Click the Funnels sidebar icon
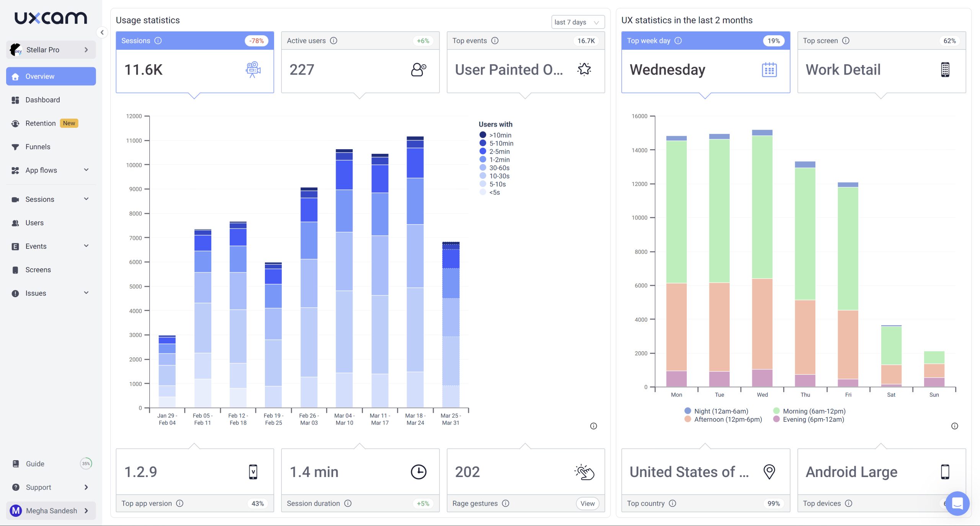Screen dimensions: 980x526 [15, 147]
